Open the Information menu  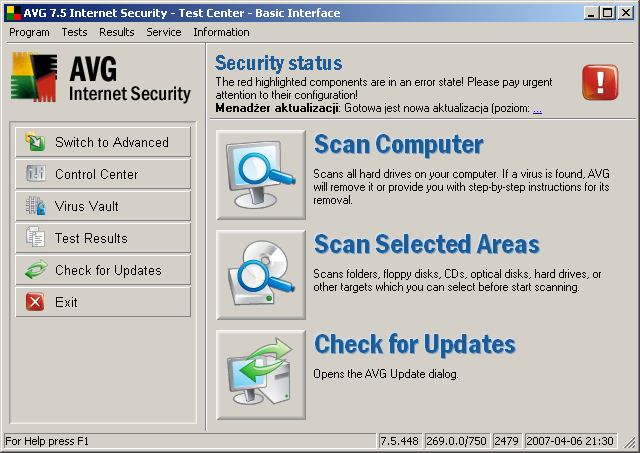[221, 32]
